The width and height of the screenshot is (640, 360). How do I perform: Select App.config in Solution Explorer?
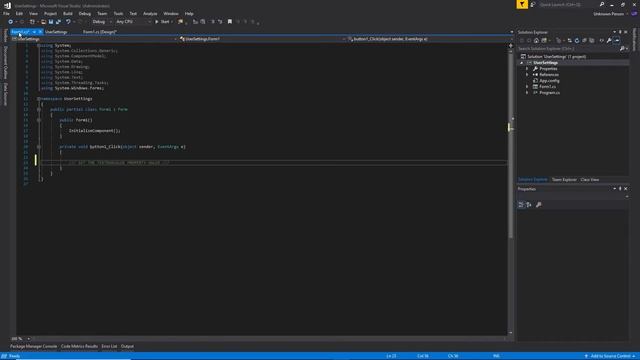(x=549, y=81)
